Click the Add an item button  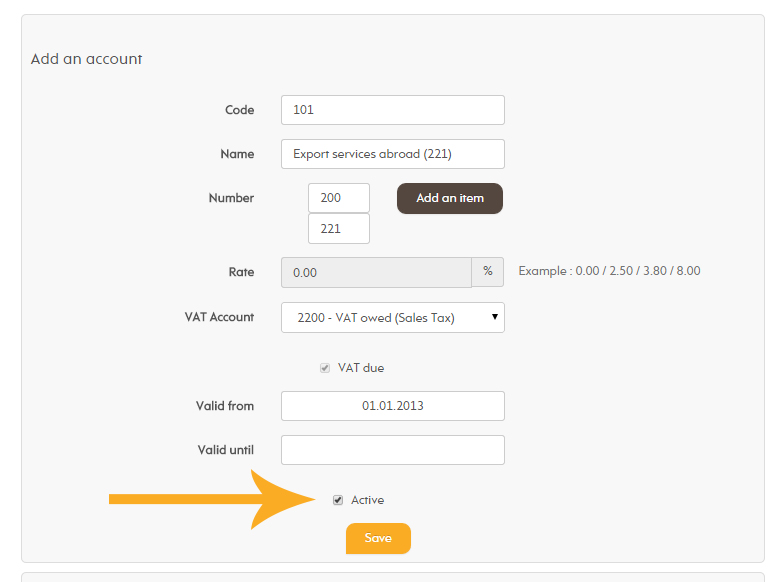(x=450, y=198)
